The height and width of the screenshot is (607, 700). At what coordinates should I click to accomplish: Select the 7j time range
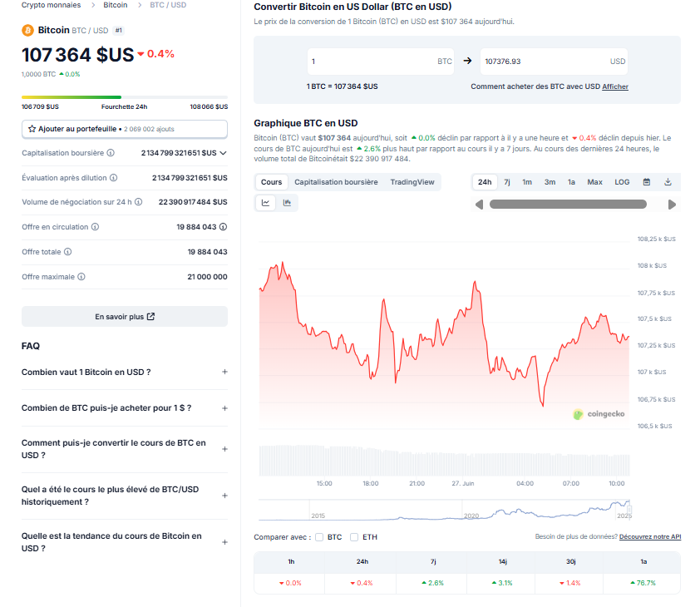507,182
